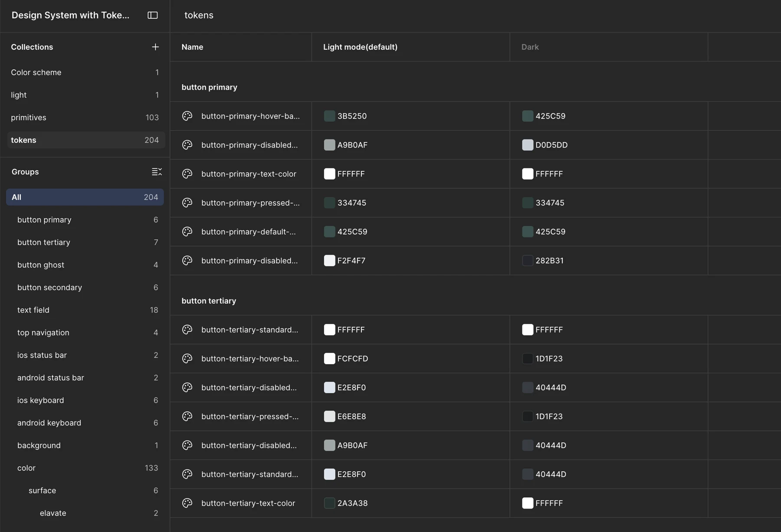Open the Color scheme collection

pos(85,72)
